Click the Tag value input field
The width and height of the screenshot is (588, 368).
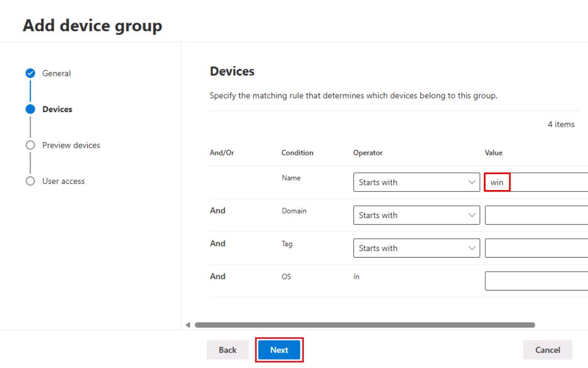click(536, 248)
